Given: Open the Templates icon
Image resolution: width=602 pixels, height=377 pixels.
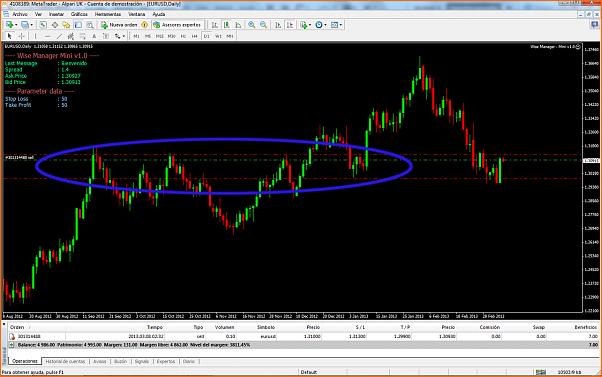Looking at the screenshot, I should click(334, 25).
